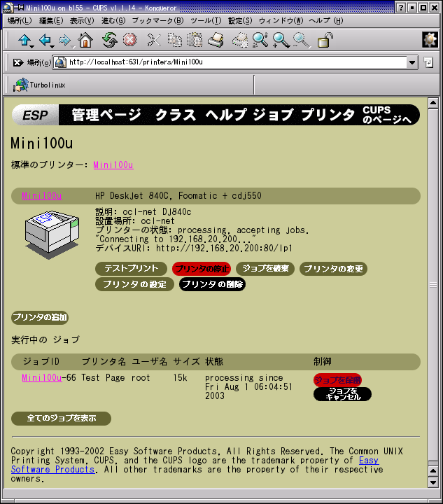
Task: Clear the location bar with the X icon
Action: [x=17, y=62]
